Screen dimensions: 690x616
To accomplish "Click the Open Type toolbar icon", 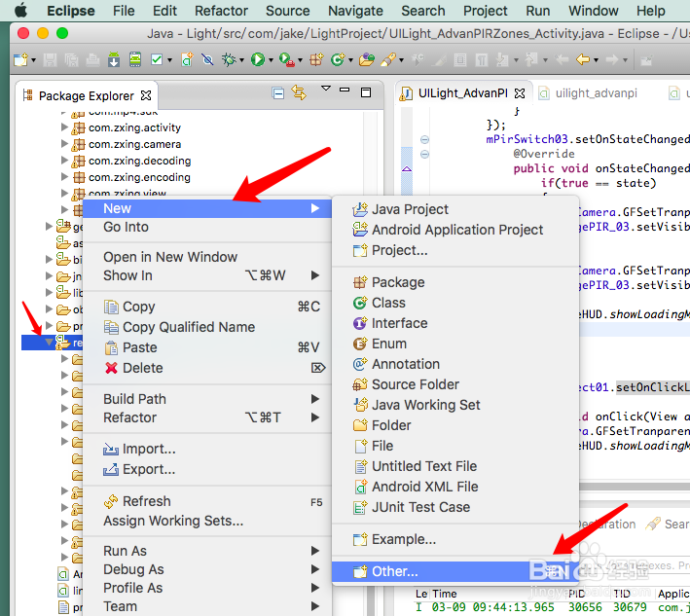I will click(366, 59).
